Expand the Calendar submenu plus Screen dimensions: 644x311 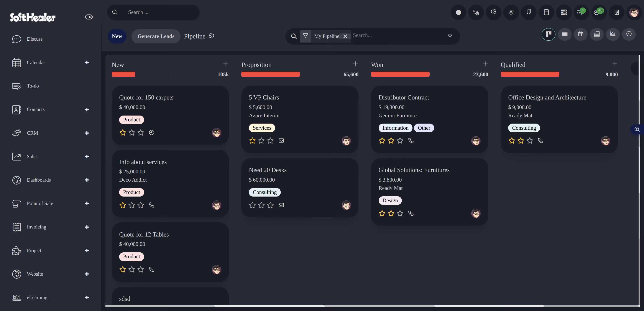tap(87, 63)
